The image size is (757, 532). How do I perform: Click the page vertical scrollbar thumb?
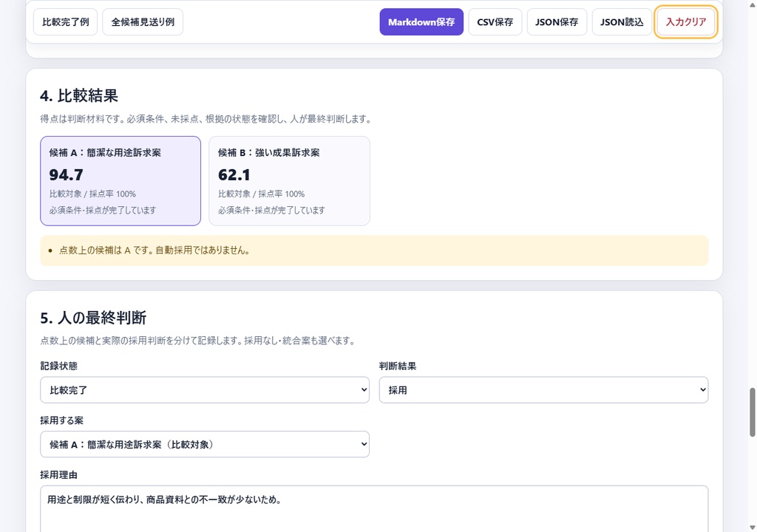click(x=752, y=412)
